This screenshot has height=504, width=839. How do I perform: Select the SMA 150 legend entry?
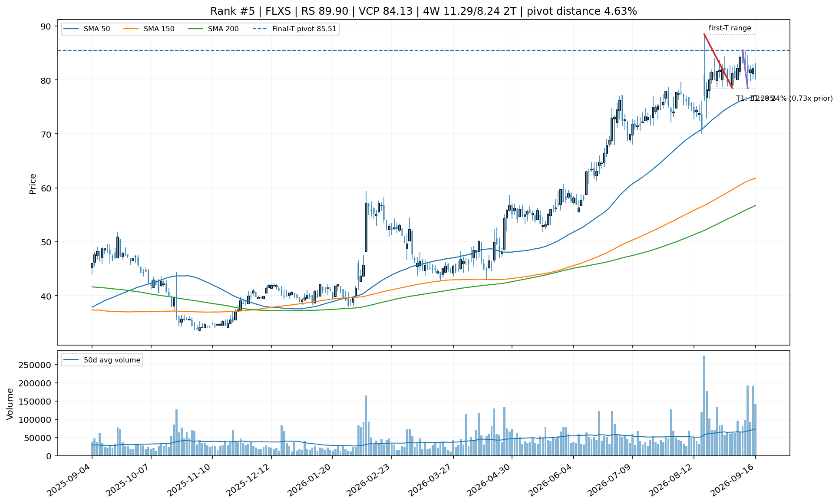tap(149, 29)
